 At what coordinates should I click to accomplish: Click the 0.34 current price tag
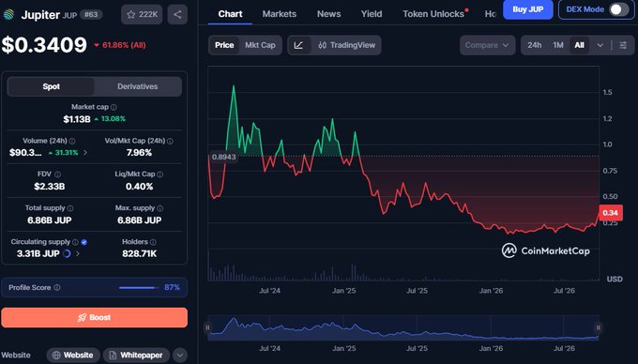(x=611, y=213)
